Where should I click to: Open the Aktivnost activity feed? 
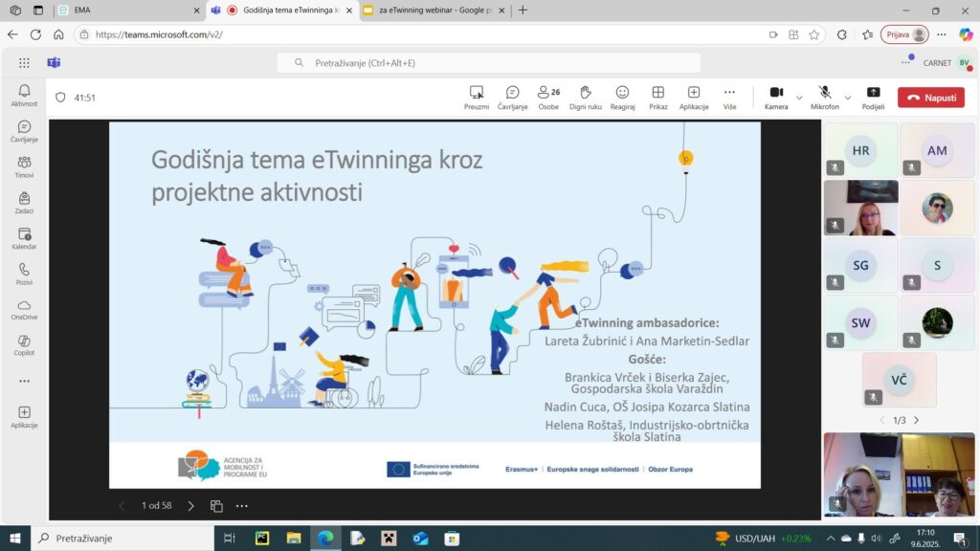(x=24, y=96)
